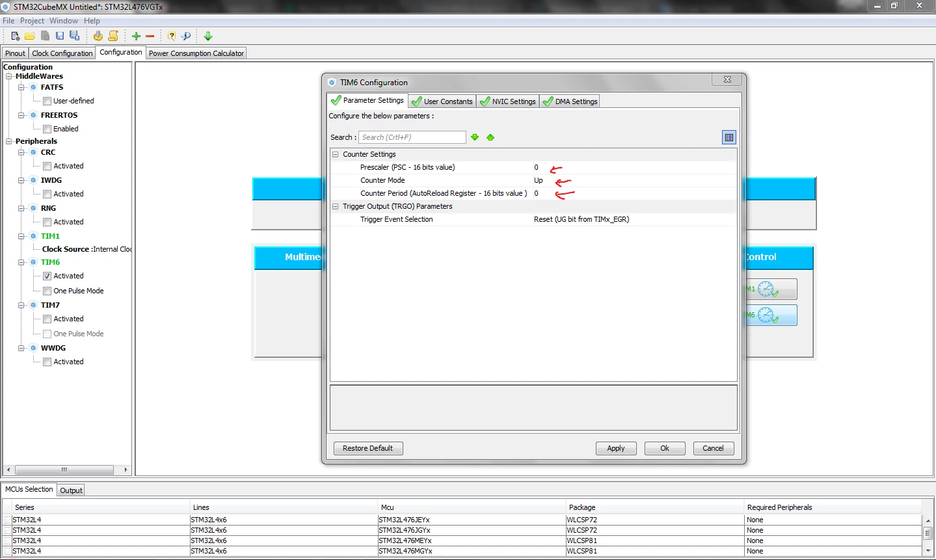Confirm with the Ok button
Viewport: 936px width, 560px height.
(x=665, y=448)
